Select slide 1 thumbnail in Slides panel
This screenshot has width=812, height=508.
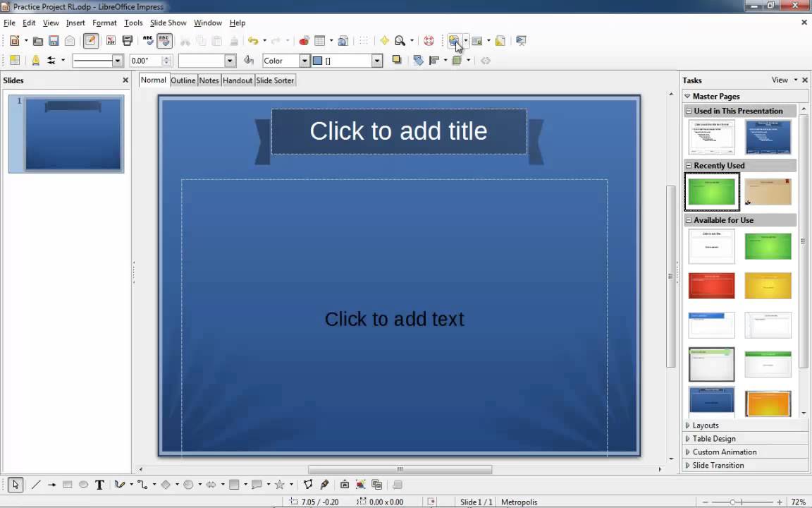pyautogui.click(x=73, y=133)
